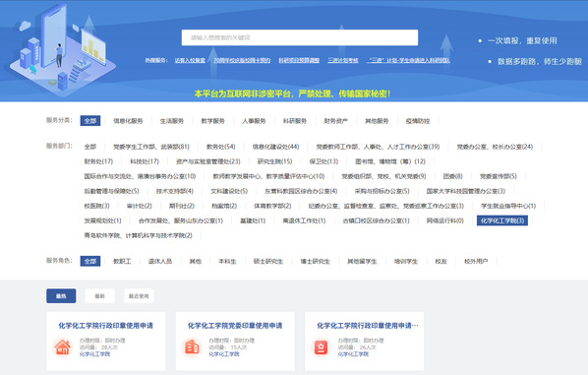The image size is (588, 375).
Task: Click the keyword search input box
Action: [x=300, y=37]
